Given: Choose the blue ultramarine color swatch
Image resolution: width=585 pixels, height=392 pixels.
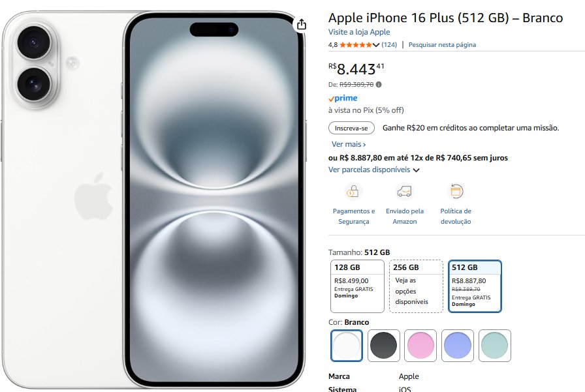Looking at the screenshot, I should (458, 346).
